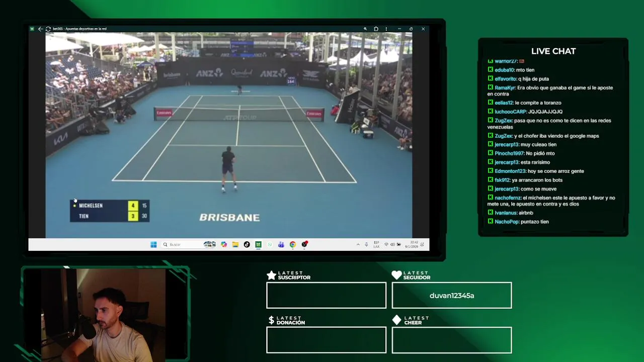The image size is (644, 362).
Task: Click the Latest Cheer diamond icon
Action: 396,320
